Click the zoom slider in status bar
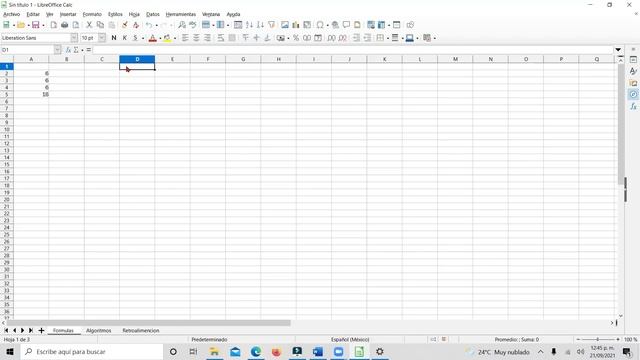The image size is (640, 360). pyautogui.click(x=598, y=340)
